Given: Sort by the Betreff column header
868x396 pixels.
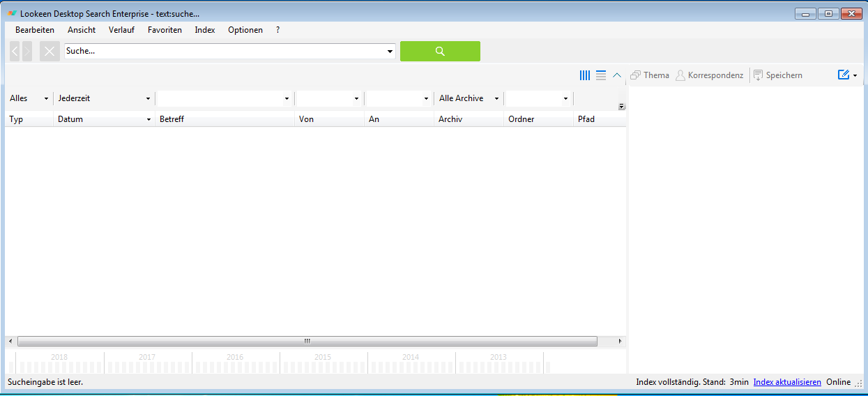Looking at the screenshot, I should 224,119.
